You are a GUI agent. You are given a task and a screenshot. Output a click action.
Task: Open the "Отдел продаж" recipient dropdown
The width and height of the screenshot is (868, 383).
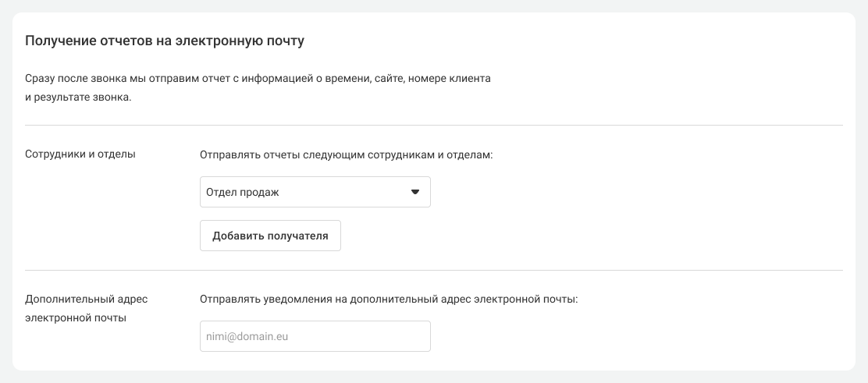(x=315, y=192)
